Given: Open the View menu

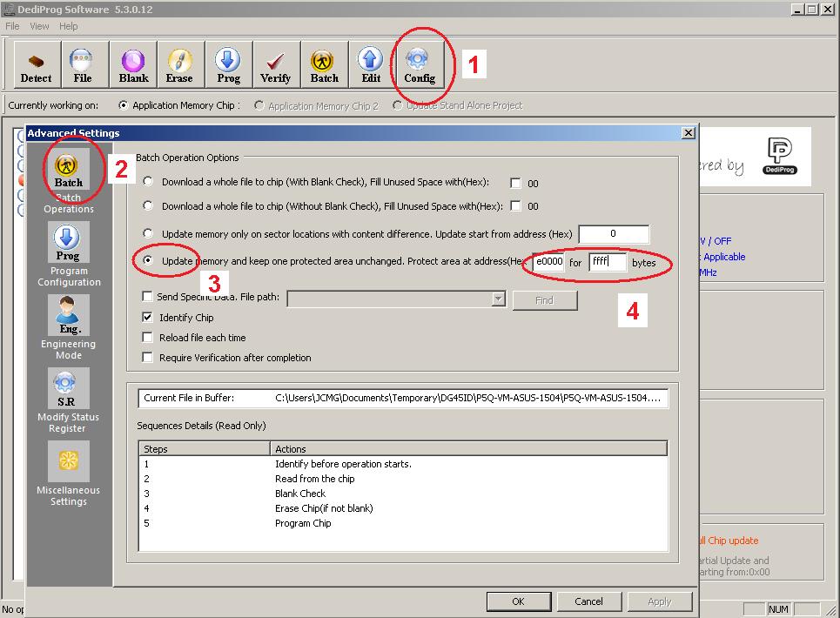Looking at the screenshot, I should tap(39, 26).
